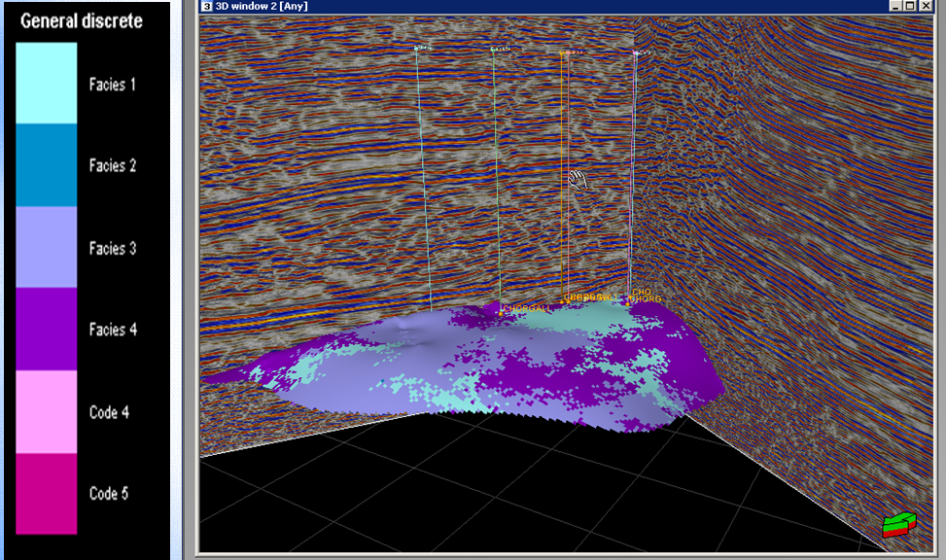This screenshot has width=946, height=560.
Task: Click the CHORGALL well top label
Action: tap(527, 308)
